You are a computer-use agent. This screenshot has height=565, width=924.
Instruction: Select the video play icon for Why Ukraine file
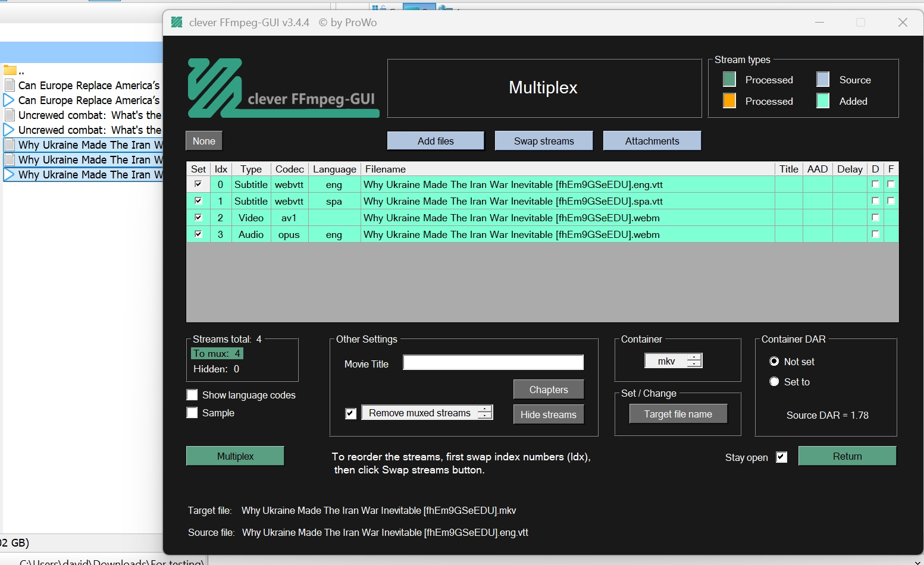coord(9,174)
